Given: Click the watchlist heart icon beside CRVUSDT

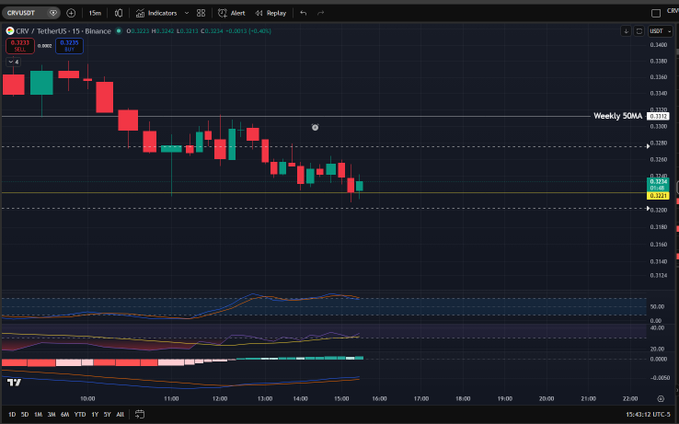Looking at the screenshot, I should coord(53,13).
